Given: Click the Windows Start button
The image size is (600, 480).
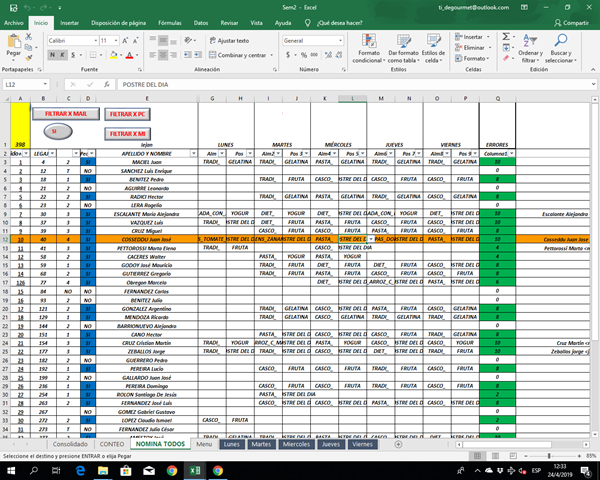Looking at the screenshot, I should (x=11, y=470).
